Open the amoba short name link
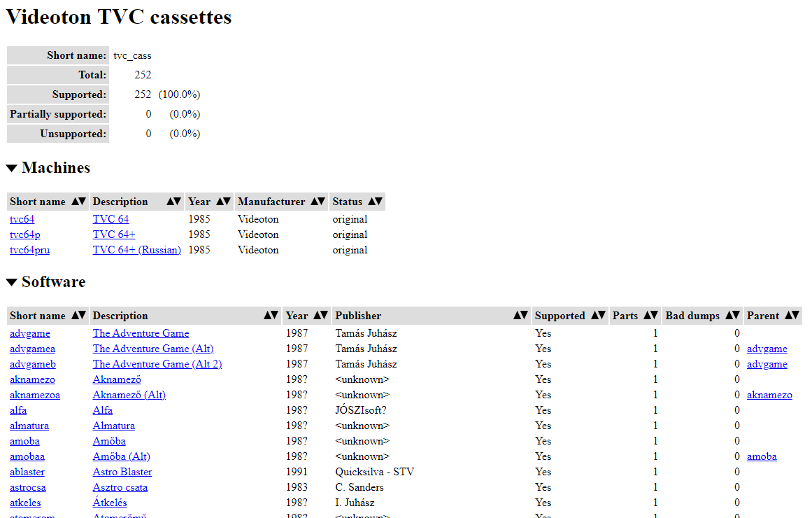The width and height of the screenshot is (812, 518). point(25,441)
